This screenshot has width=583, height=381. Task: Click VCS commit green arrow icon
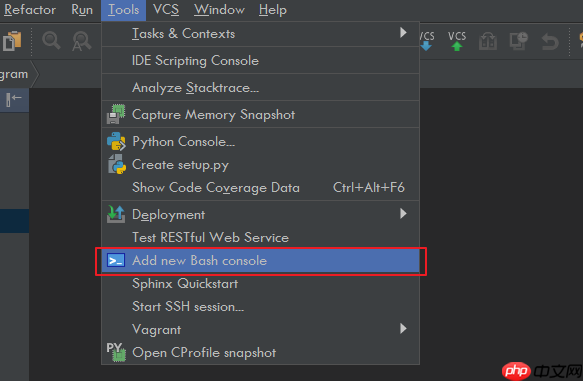457,41
